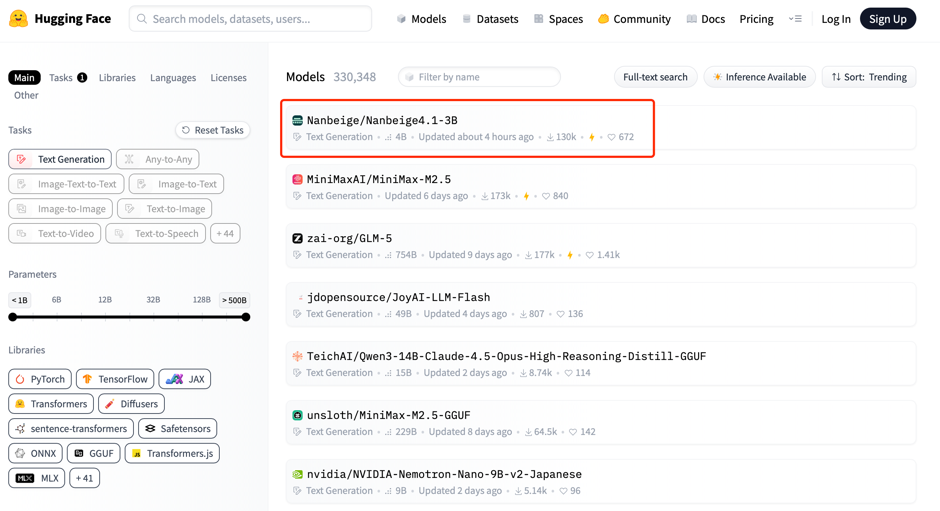Focus the Filter by name field
This screenshot has height=511, width=940.
[485, 77]
